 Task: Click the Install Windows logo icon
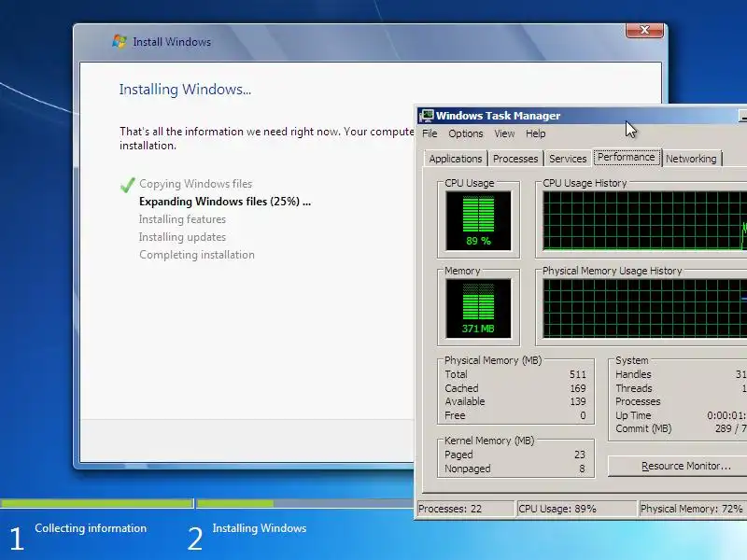pos(120,41)
